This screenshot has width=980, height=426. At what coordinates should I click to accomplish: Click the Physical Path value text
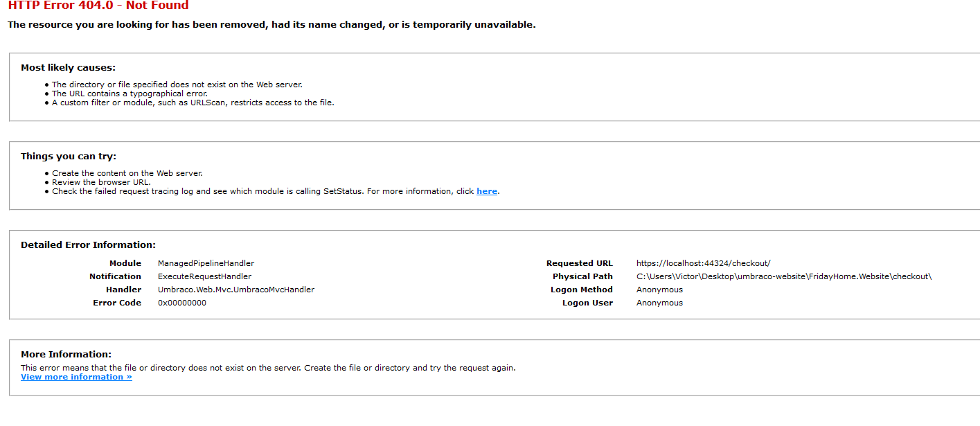coord(784,276)
